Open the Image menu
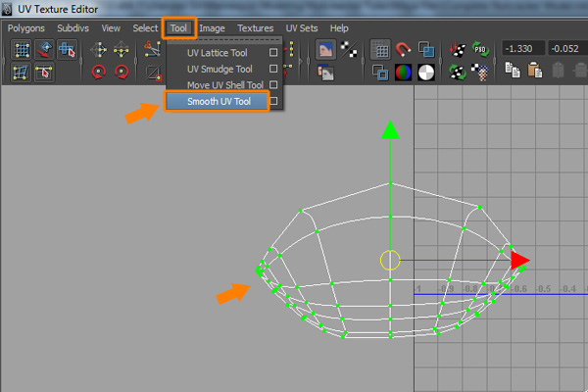Image resolution: width=588 pixels, height=392 pixels. click(x=212, y=28)
